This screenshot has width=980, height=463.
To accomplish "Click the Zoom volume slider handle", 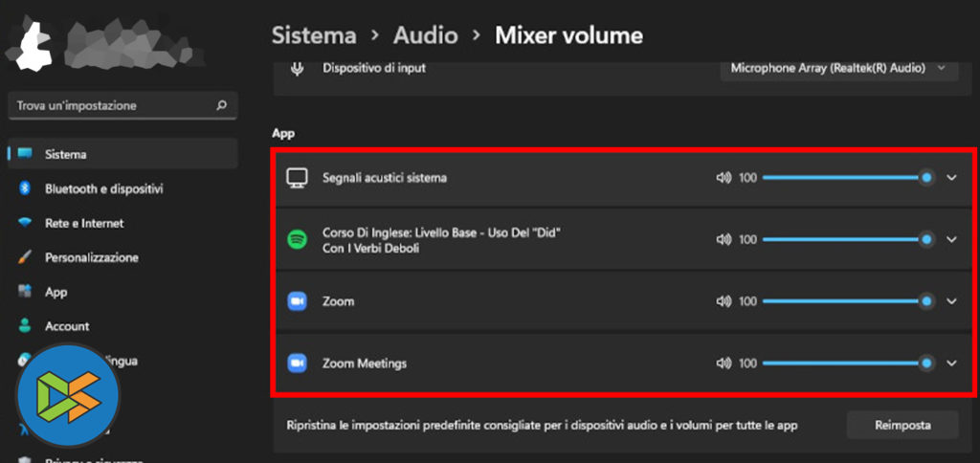I will (x=926, y=301).
